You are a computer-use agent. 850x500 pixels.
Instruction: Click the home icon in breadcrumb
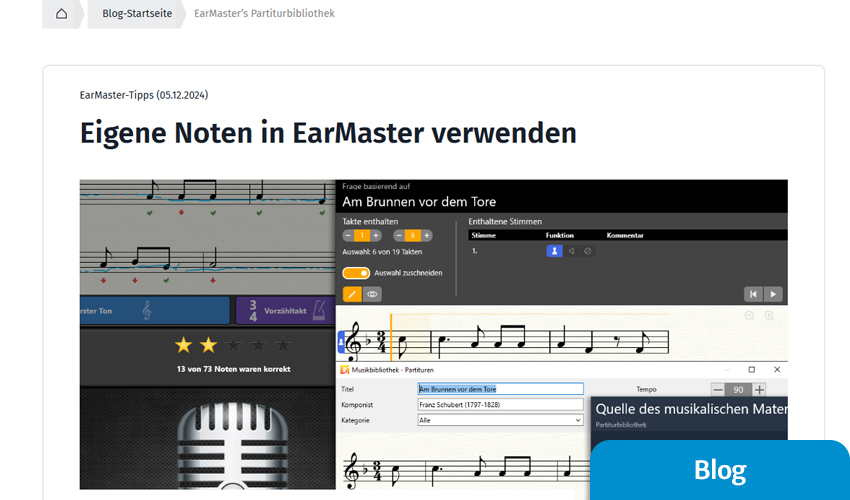(62, 14)
